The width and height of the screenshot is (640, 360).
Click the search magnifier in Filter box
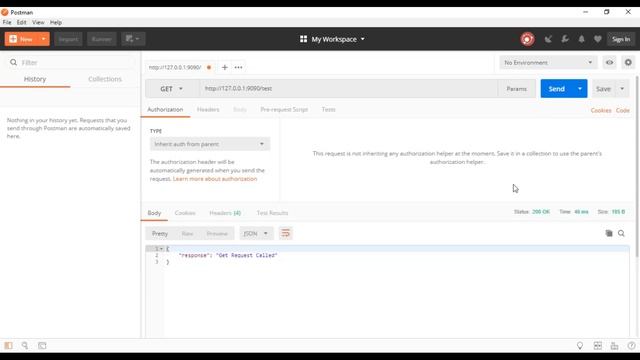tap(13, 62)
